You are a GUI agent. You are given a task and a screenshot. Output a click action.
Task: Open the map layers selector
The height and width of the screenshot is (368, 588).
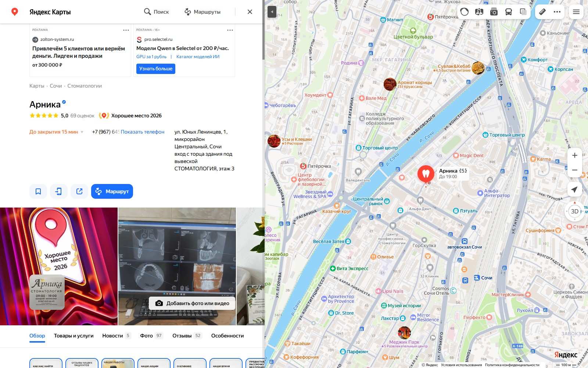523,12
